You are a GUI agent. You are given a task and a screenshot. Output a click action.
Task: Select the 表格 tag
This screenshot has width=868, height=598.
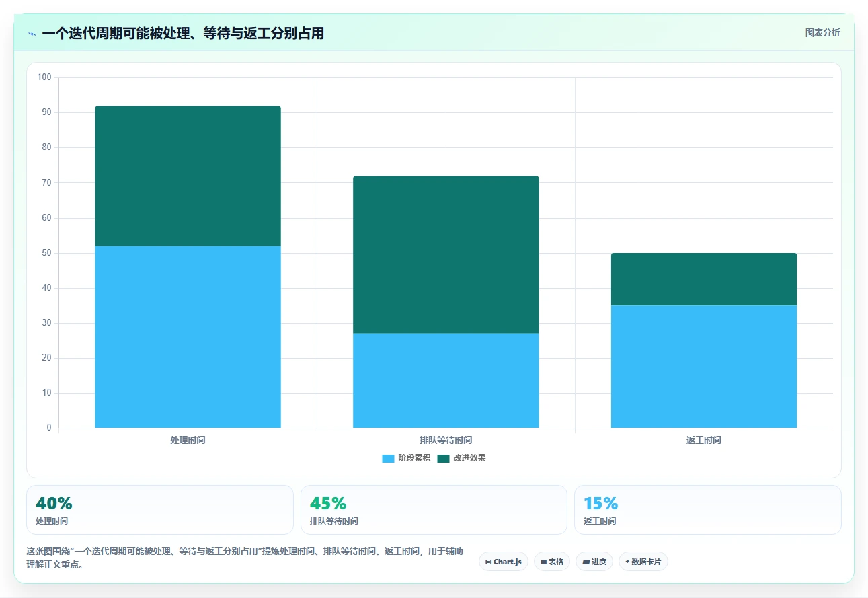tap(552, 562)
